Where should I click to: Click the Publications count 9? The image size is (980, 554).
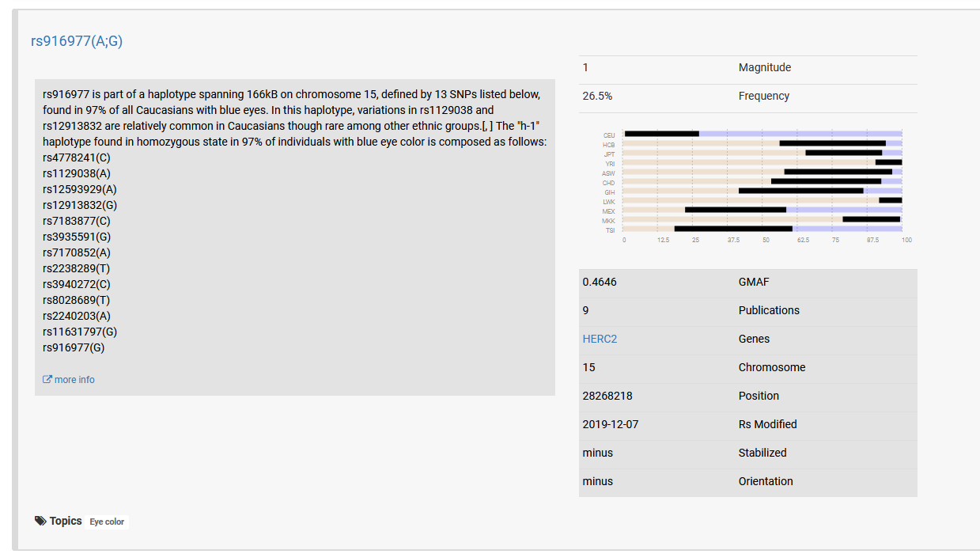coord(585,310)
